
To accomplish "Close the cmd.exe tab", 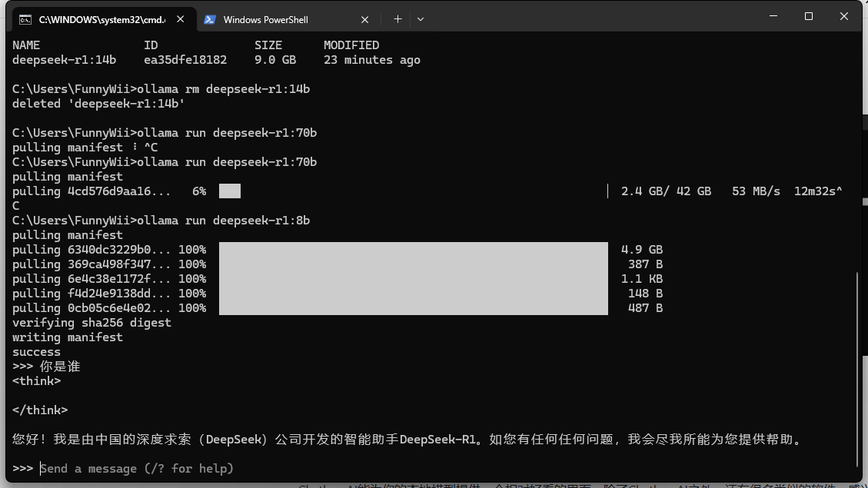I will coord(181,19).
